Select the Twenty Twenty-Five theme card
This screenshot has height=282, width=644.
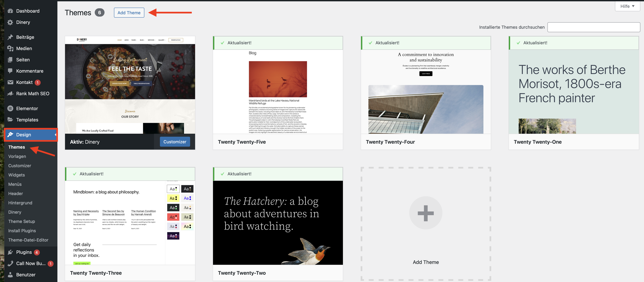pyautogui.click(x=278, y=93)
